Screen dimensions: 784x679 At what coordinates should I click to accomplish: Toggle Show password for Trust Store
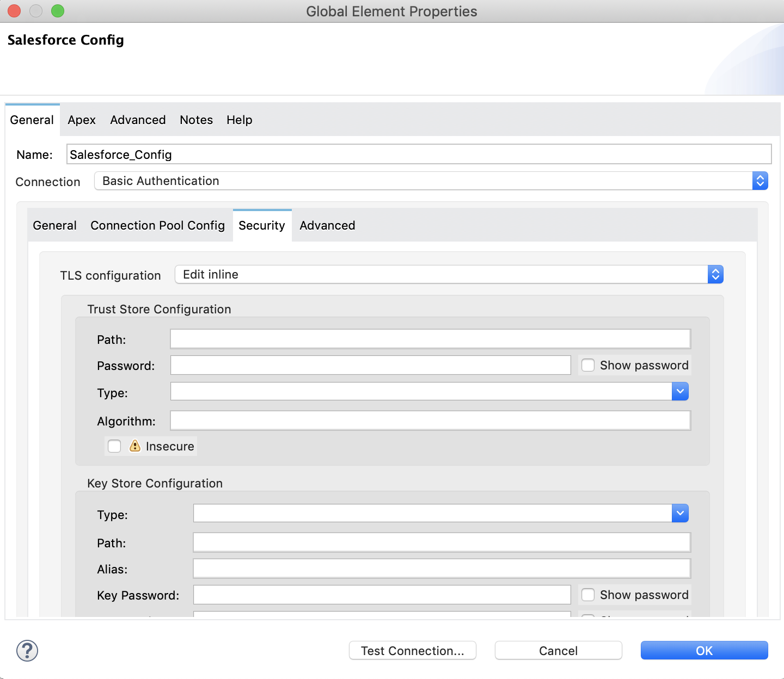588,365
